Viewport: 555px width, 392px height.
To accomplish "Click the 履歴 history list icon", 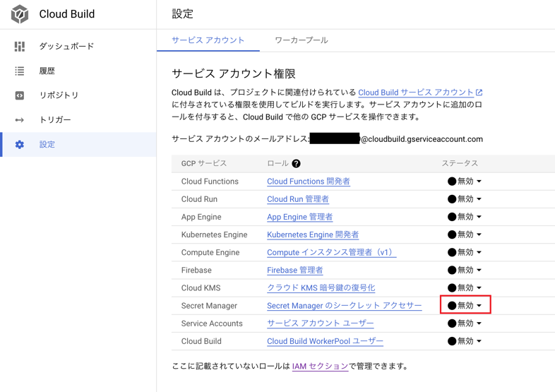I will [x=20, y=71].
